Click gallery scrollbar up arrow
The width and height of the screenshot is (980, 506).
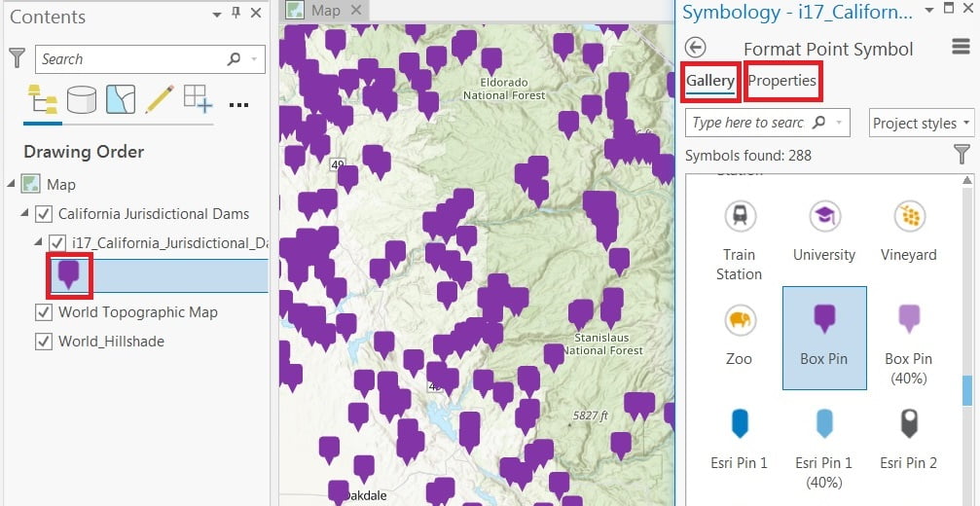click(x=967, y=181)
